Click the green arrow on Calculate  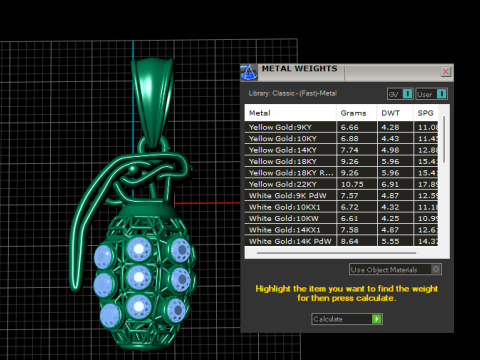point(377,319)
